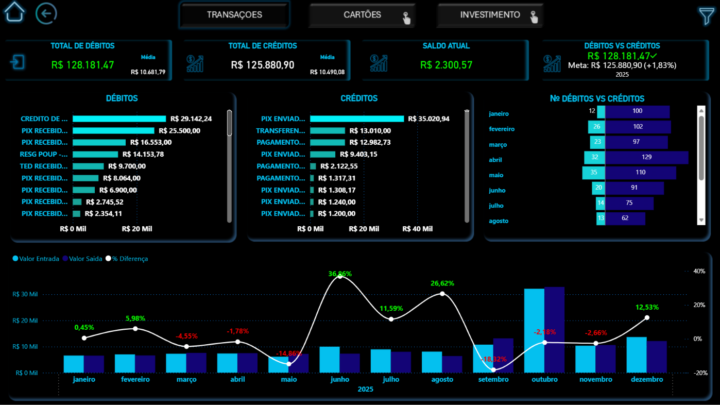Open the Transações tab
This screenshot has height=405, width=720.
(234, 15)
